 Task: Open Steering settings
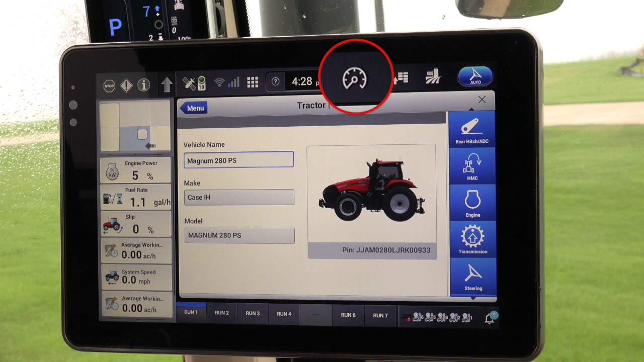coord(473,276)
